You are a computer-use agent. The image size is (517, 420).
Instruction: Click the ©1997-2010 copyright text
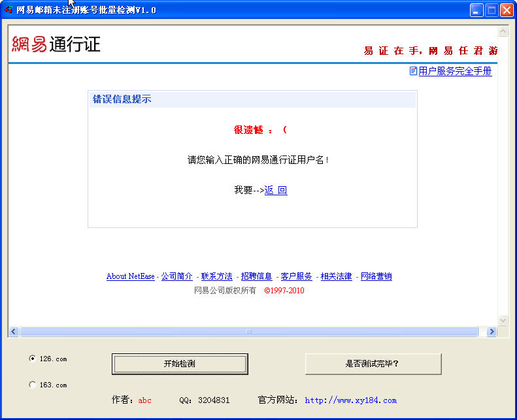[x=284, y=291]
